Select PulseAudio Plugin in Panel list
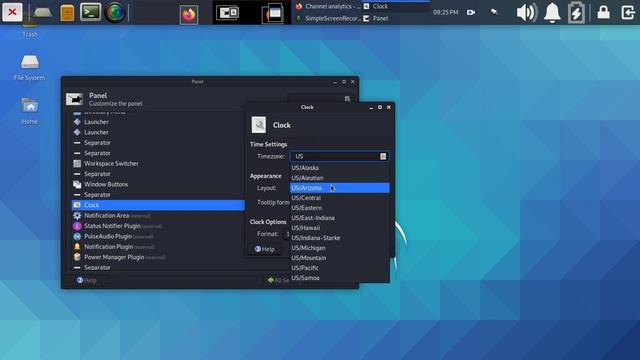 [x=158, y=236]
